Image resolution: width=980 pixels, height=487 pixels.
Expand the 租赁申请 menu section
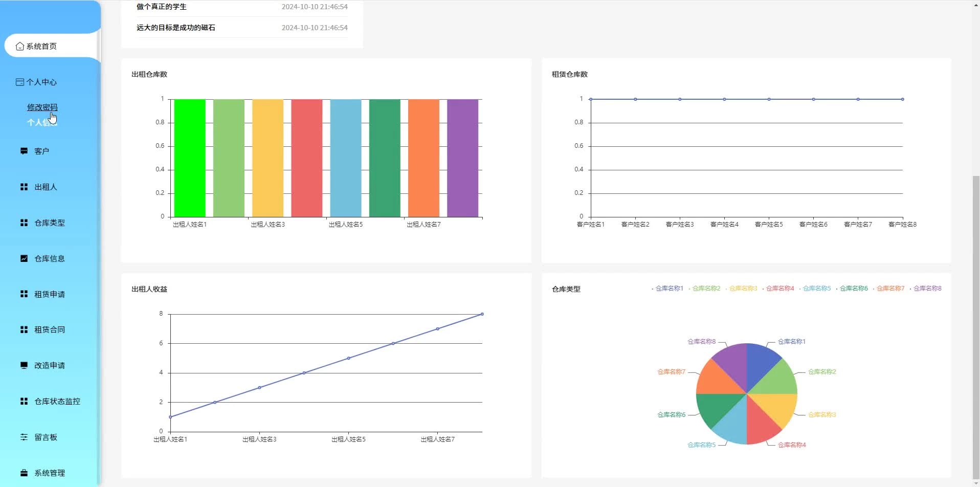coord(50,295)
